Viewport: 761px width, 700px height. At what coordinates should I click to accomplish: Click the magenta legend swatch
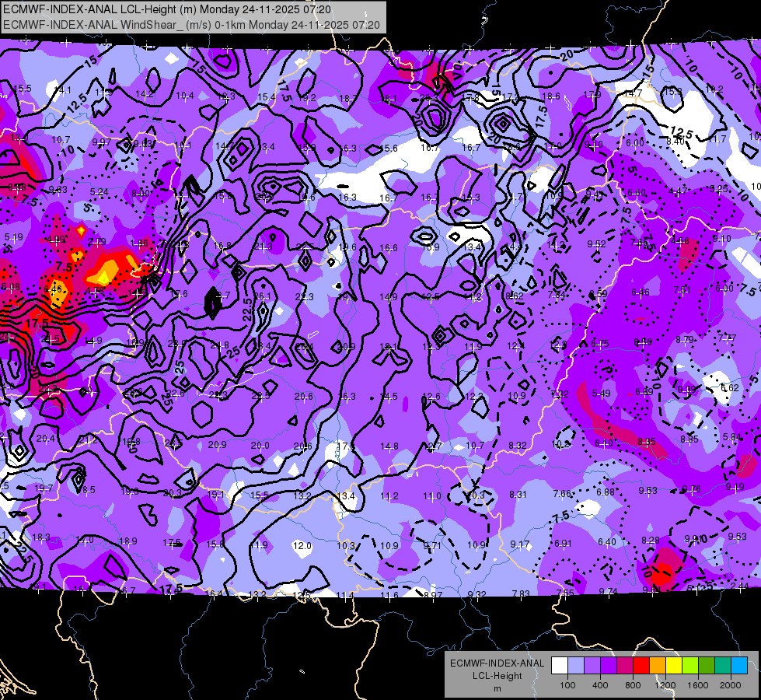[625, 666]
